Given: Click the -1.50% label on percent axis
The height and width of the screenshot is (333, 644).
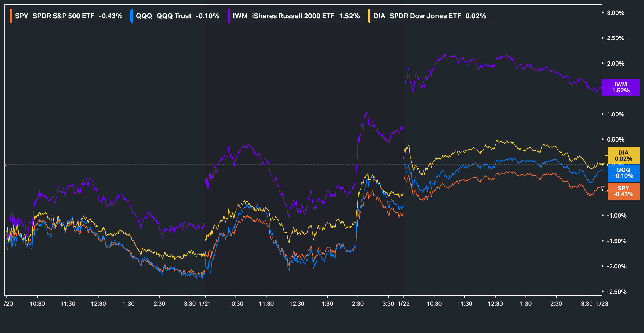Looking at the screenshot, I should tap(617, 241).
